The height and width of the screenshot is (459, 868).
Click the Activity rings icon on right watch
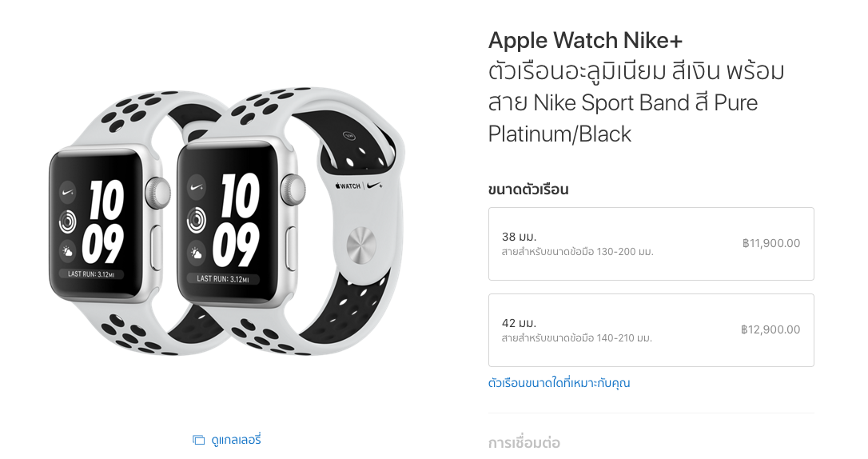tap(197, 220)
